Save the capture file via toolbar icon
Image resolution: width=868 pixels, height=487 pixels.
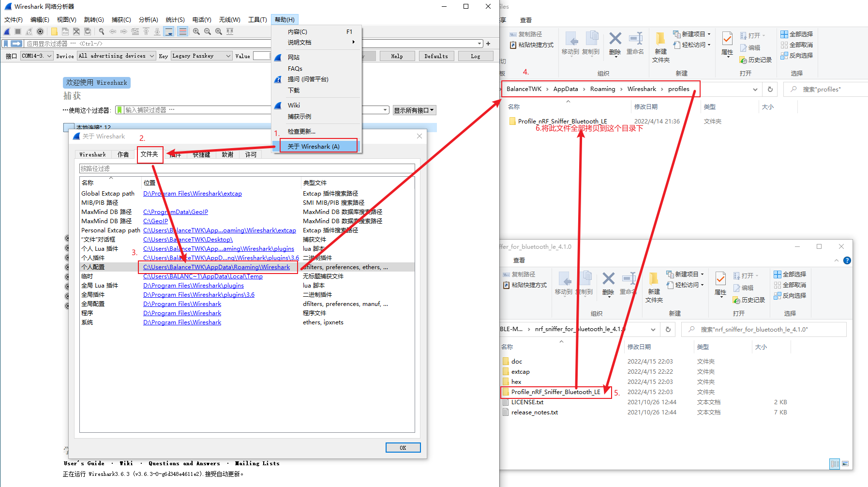point(65,31)
